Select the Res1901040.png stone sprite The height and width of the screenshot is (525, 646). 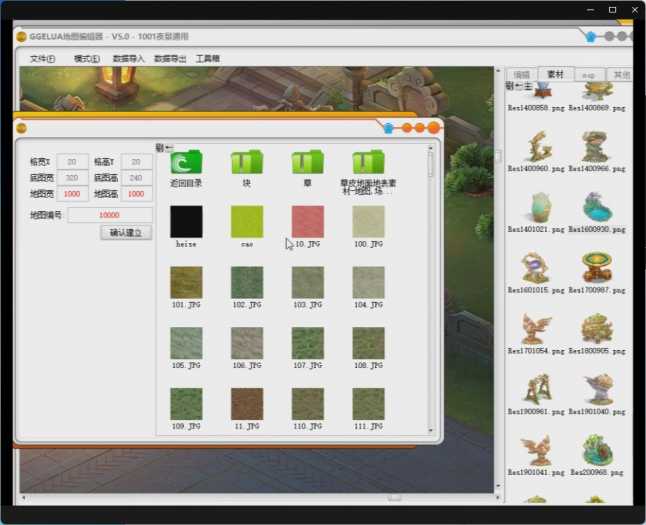598,389
